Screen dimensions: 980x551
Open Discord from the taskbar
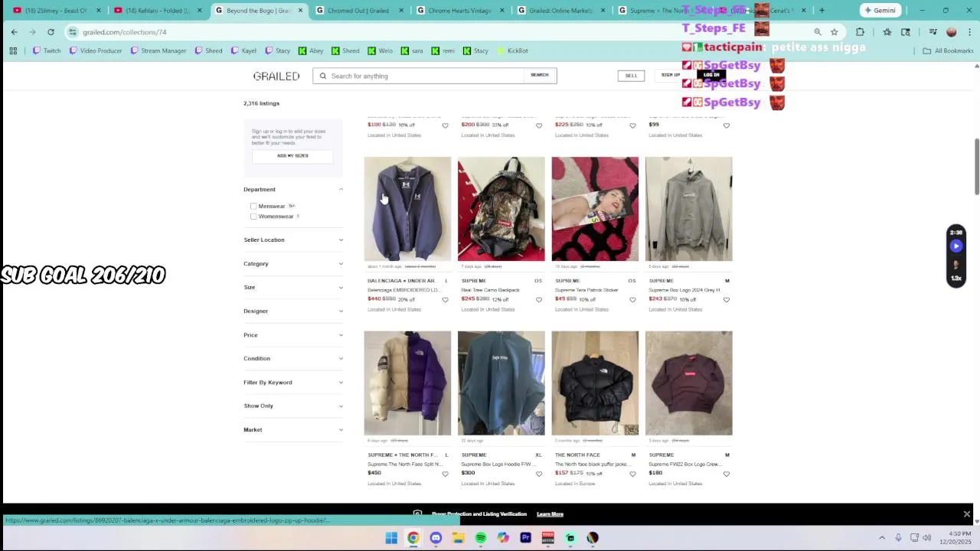[x=436, y=538]
